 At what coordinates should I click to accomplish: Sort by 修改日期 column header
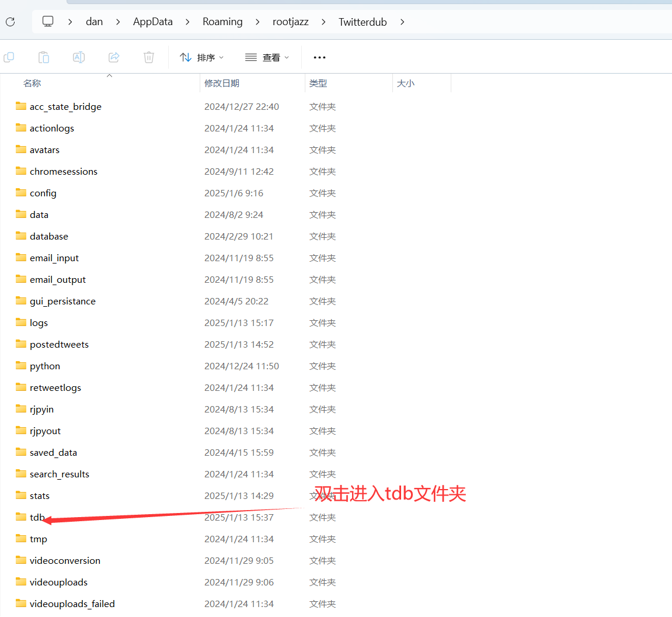(x=222, y=84)
